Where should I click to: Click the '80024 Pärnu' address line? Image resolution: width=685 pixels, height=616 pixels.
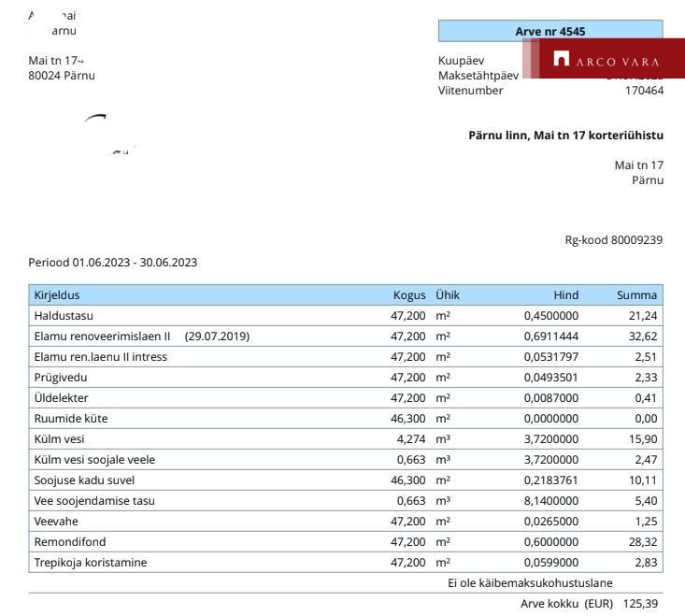click(62, 76)
